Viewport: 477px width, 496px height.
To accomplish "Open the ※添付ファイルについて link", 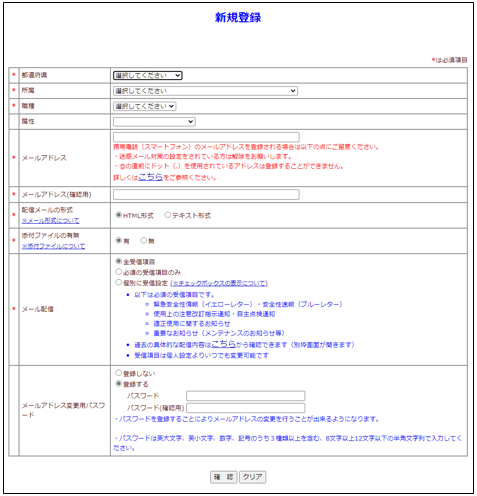I will 53,246.
